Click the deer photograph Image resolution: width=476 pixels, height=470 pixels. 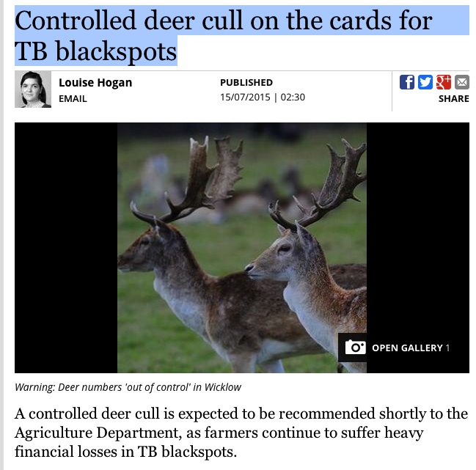241,248
